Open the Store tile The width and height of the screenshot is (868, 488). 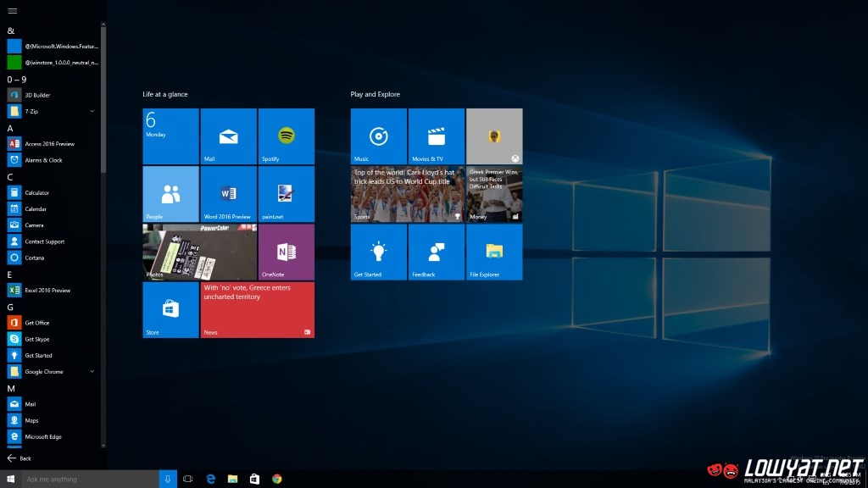point(170,309)
